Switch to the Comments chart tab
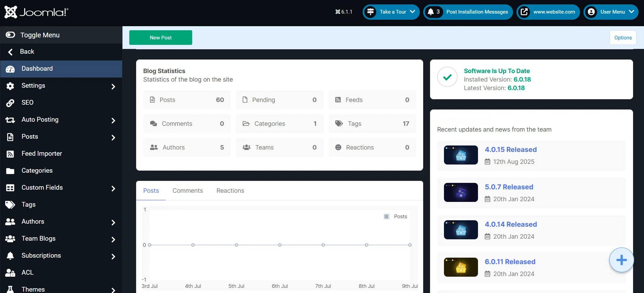The height and width of the screenshot is (293, 644). coord(187,191)
